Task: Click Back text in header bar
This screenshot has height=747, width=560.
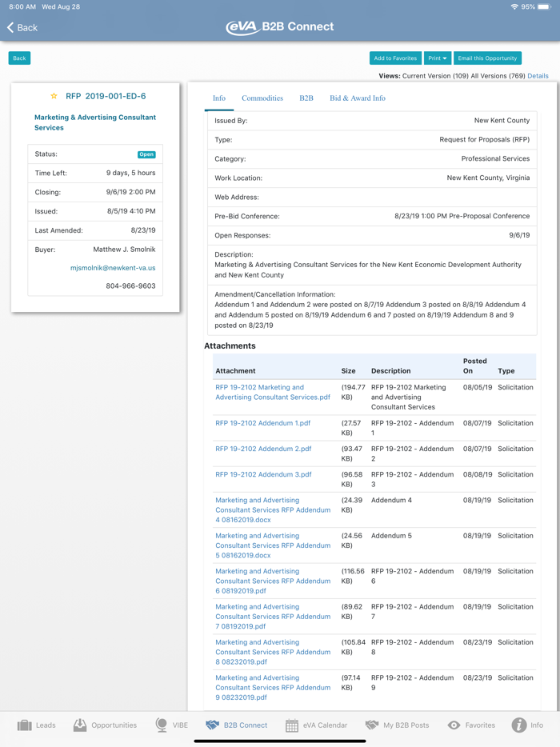Action: 27,28
